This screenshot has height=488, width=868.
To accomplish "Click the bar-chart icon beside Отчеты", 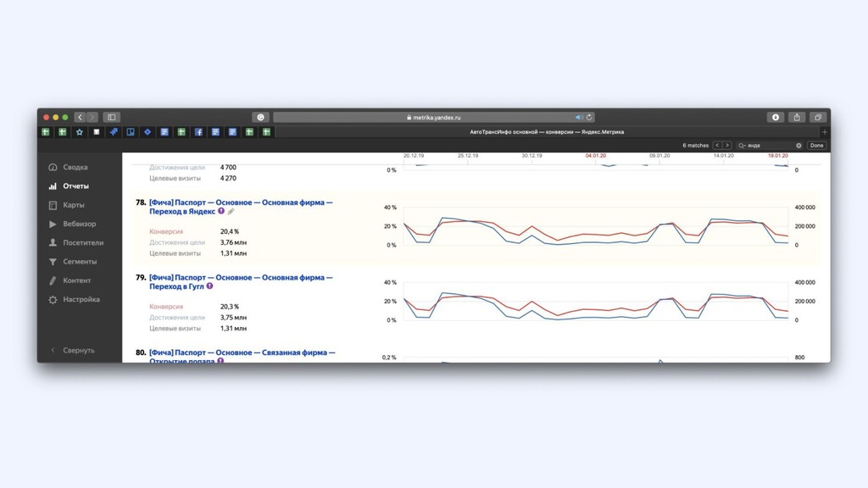I will [x=53, y=186].
